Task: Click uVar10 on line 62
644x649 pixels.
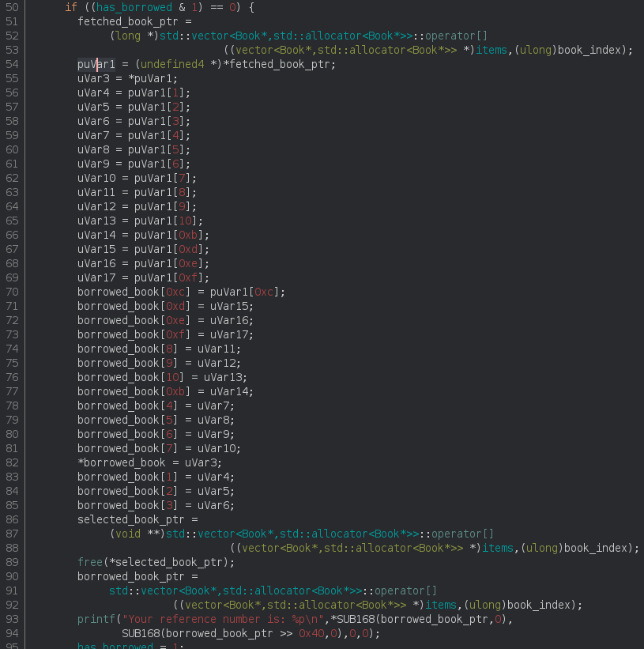Action: coord(96,178)
